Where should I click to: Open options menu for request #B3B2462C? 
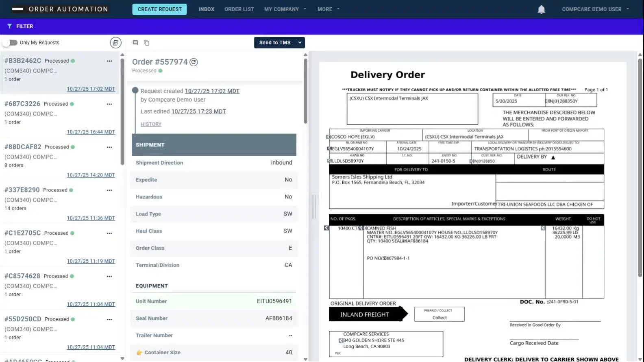coord(109,61)
